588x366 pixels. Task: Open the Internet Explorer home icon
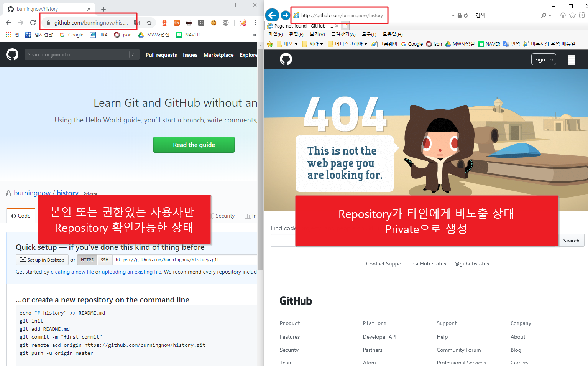563,15
